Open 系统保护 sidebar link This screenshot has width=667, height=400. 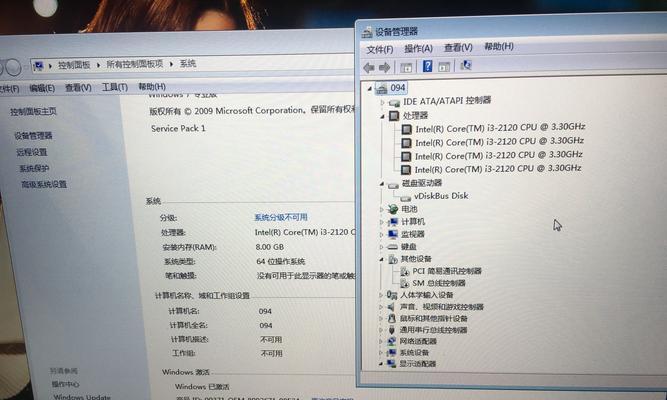tap(34, 169)
